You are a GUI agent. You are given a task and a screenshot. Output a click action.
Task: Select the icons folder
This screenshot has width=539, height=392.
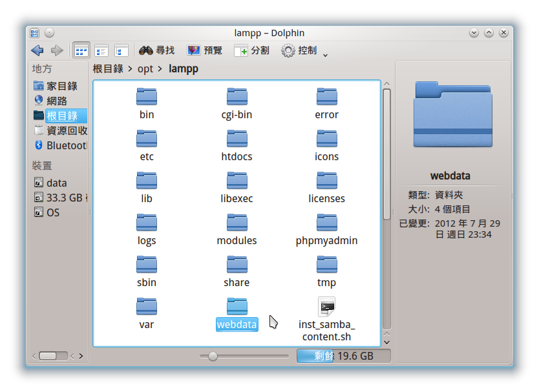[326, 145]
